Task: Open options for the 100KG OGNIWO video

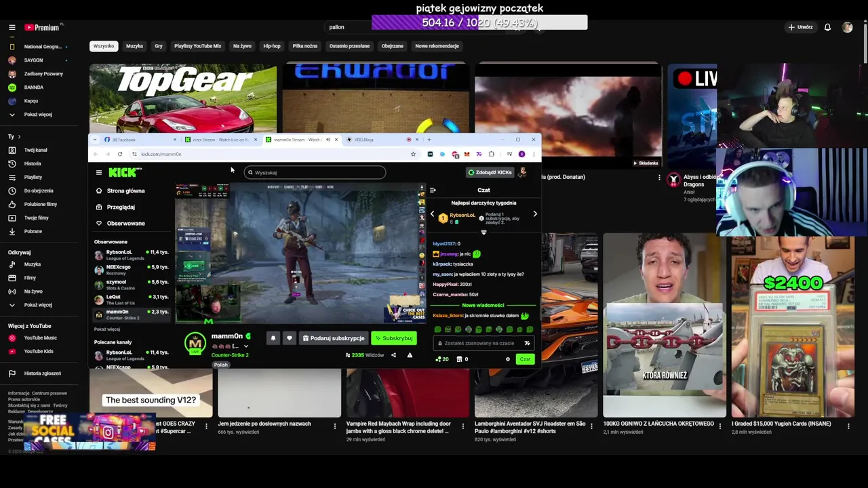Action: 719,426
